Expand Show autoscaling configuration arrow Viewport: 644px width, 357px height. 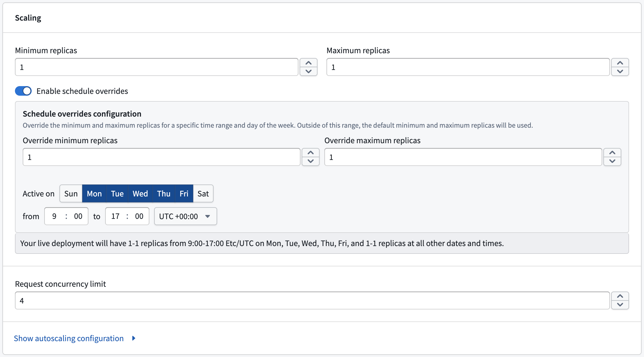click(134, 338)
